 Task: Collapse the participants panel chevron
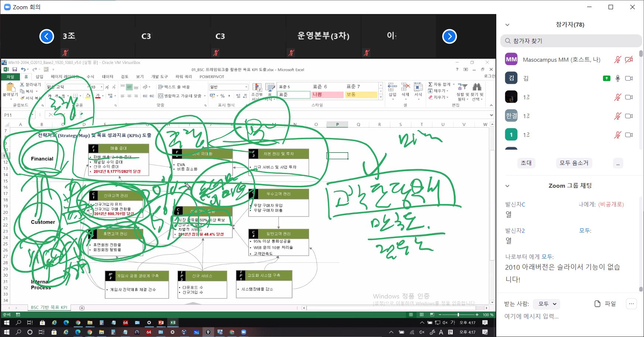[x=507, y=25]
